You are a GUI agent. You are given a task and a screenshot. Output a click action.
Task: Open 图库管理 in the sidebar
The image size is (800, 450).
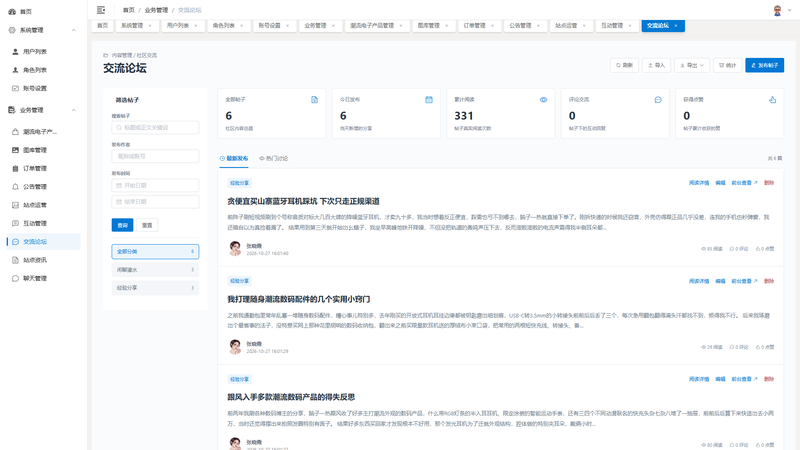[x=35, y=150]
